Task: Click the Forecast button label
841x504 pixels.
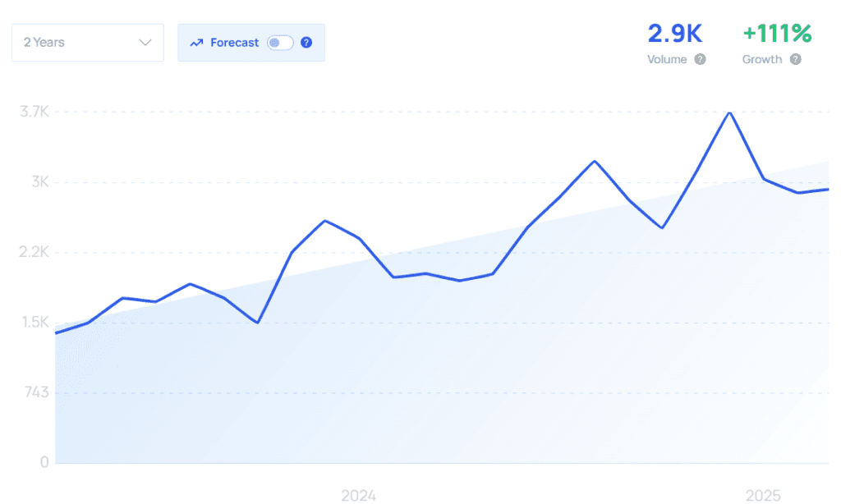Action: (234, 43)
